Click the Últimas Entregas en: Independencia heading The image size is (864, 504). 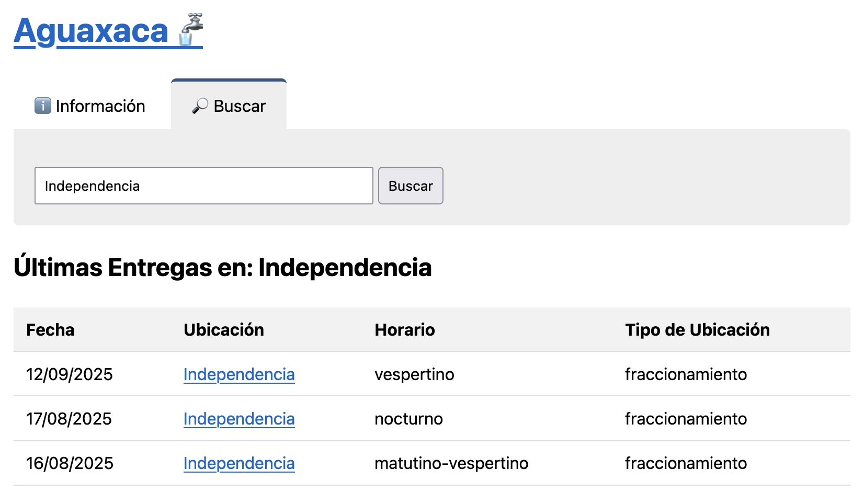pos(223,267)
